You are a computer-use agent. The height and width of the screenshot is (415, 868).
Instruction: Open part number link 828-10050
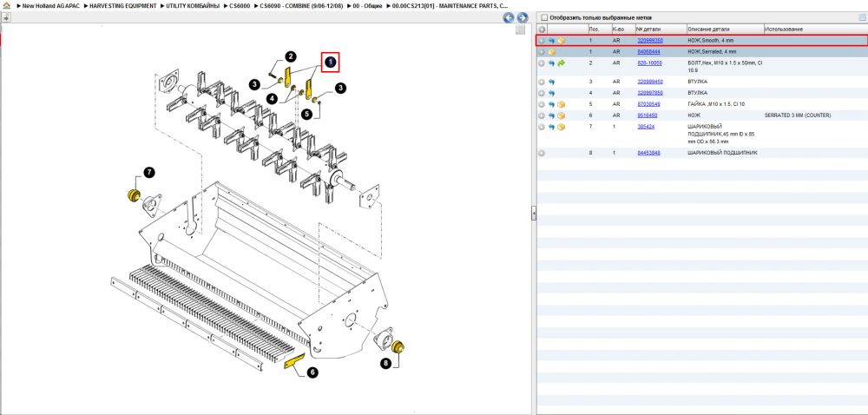tap(649, 63)
